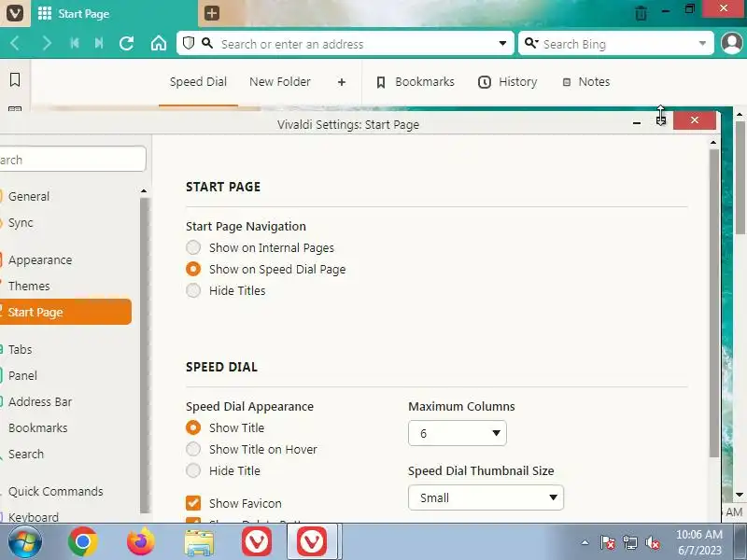The image size is (747, 560).
Task: Go forward with the forward arrow
Action: [x=47, y=44]
